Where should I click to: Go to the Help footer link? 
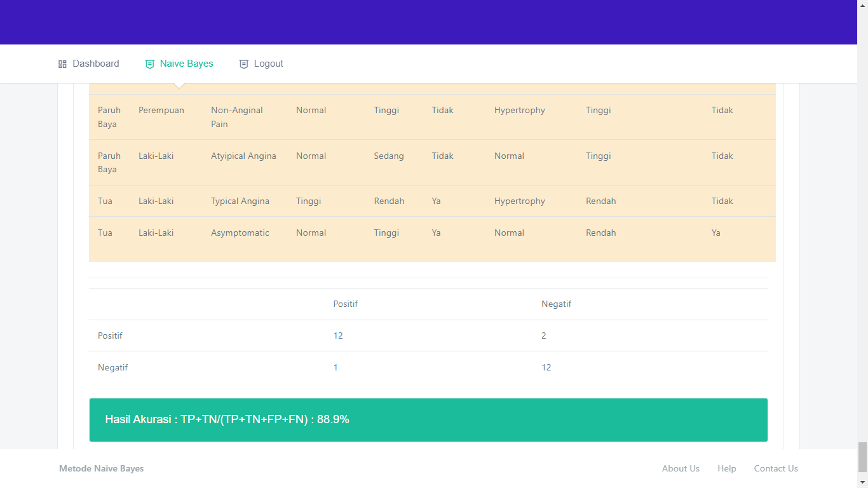tap(726, 468)
